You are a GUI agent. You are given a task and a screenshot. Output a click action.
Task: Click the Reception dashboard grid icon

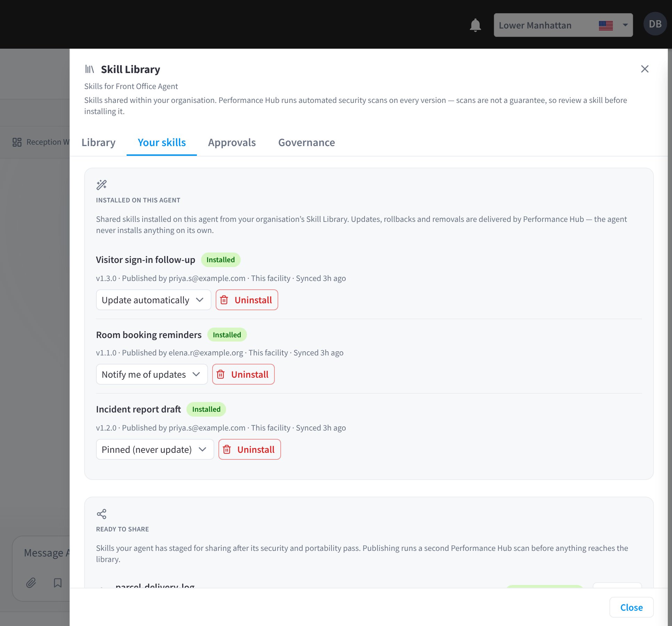tap(17, 142)
